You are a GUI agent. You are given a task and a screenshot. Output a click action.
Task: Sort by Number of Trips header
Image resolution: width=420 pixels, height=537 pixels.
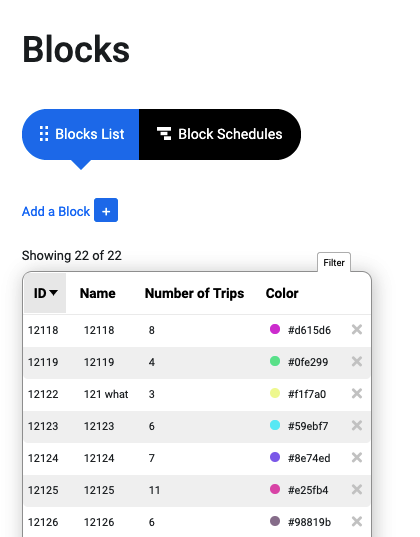click(x=194, y=293)
